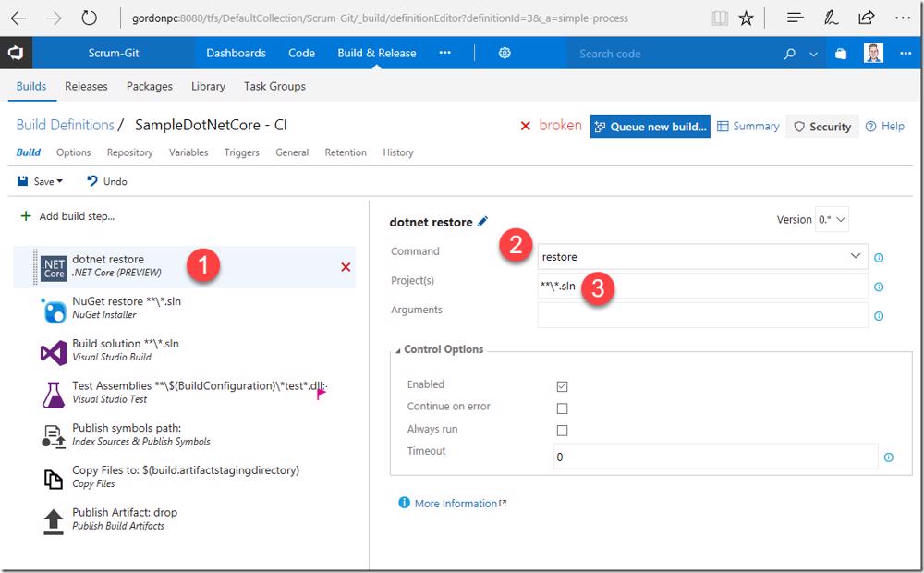Switch to the Task Groups tab
Viewport: 924px width, 573px height.
click(x=274, y=86)
